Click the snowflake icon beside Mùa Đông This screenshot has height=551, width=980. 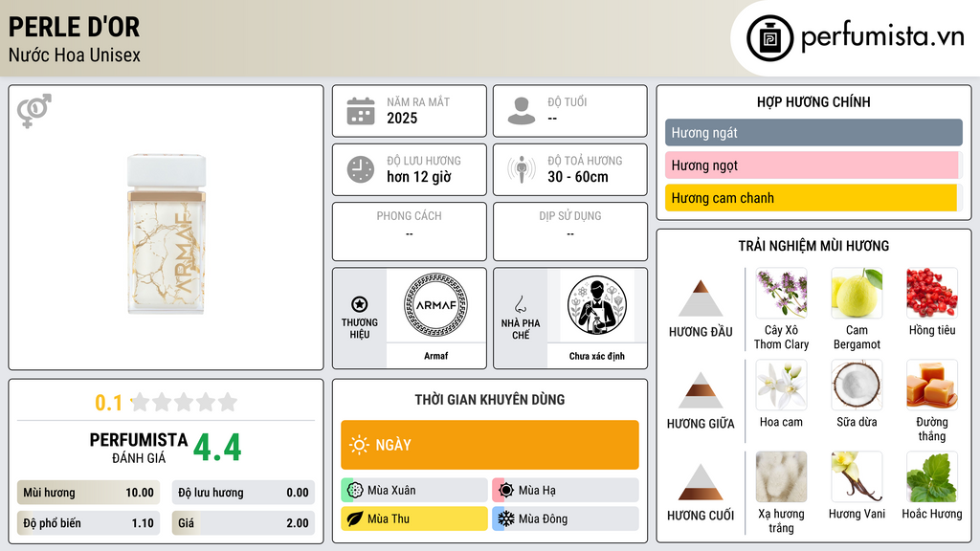(x=506, y=518)
